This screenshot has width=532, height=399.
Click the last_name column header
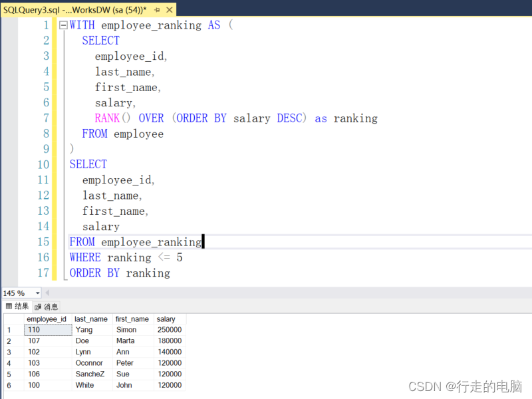[91, 319]
